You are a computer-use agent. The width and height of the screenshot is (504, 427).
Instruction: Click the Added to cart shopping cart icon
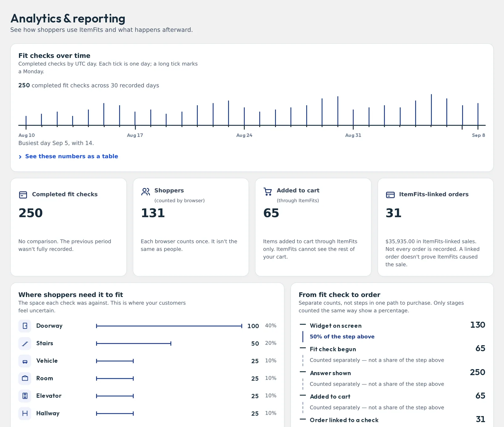(268, 191)
